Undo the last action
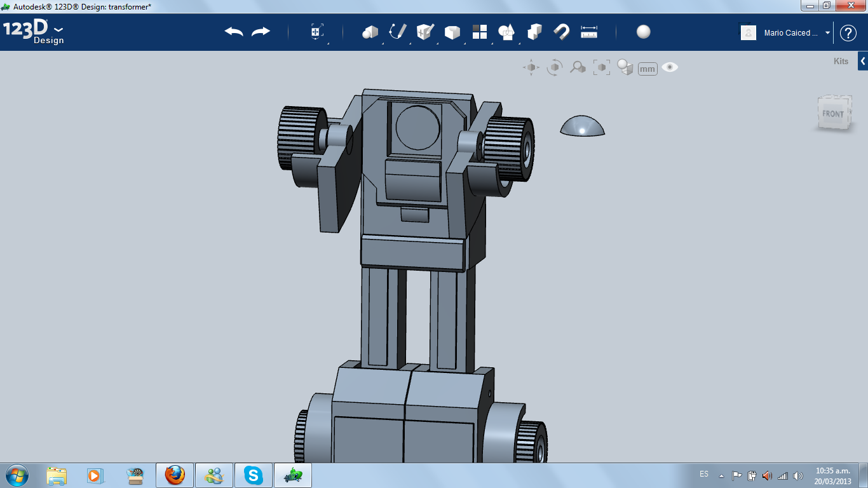The height and width of the screenshot is (488, 868). (x=234, y=32)
